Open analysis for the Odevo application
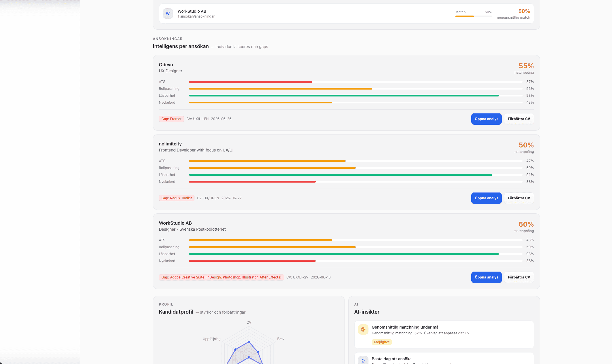This screenshot has width=613, height=364. pos(486,119)
